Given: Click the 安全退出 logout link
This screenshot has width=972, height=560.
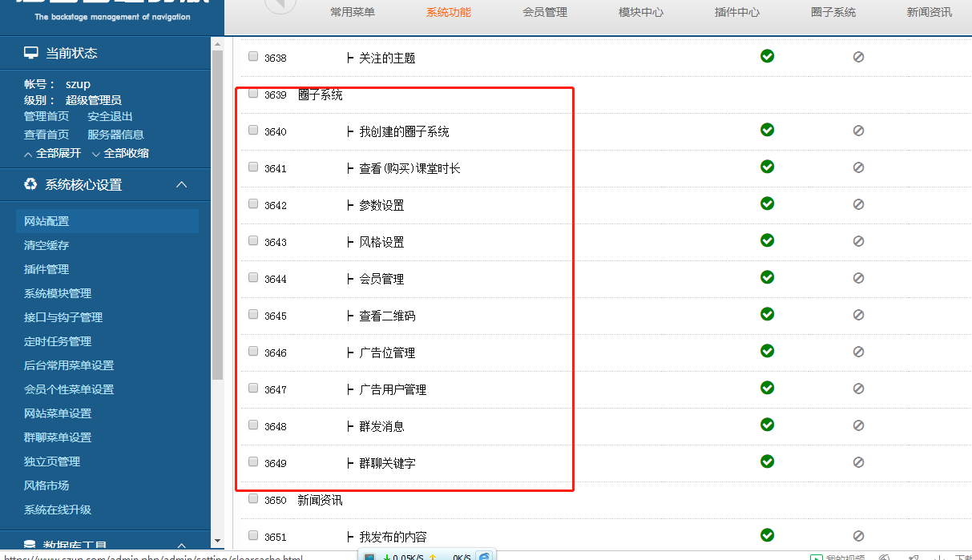Looking at the screenshot, I should [110, 117].
